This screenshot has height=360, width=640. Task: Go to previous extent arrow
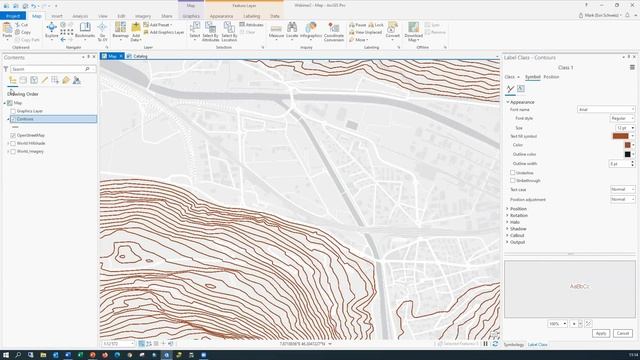63,40
